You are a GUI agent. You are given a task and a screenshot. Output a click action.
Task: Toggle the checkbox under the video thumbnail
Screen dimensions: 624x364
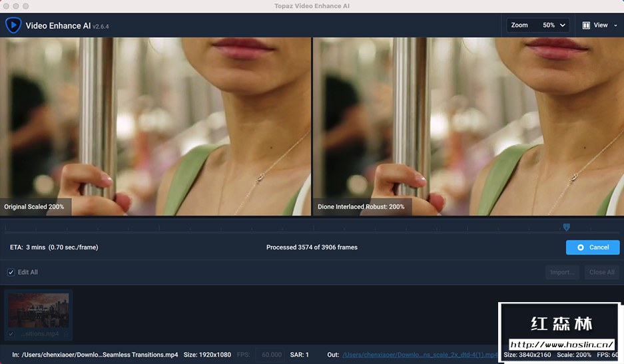tap(11, 334)
